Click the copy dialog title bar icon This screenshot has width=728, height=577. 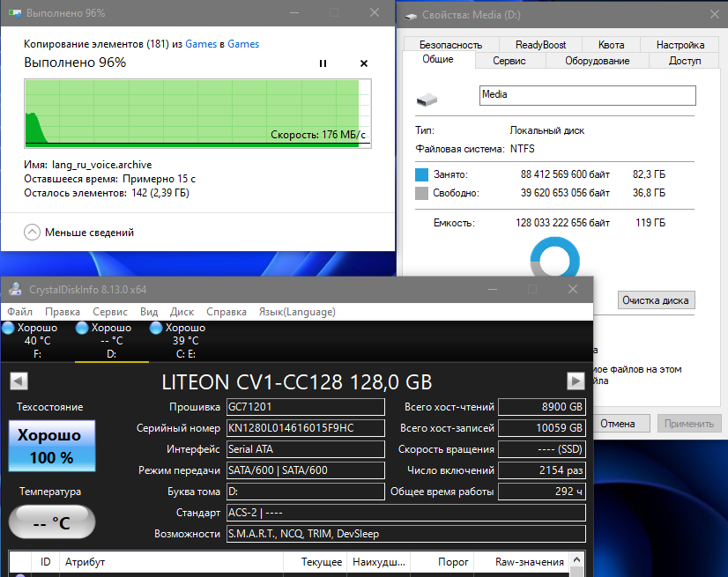coord(15,13)
